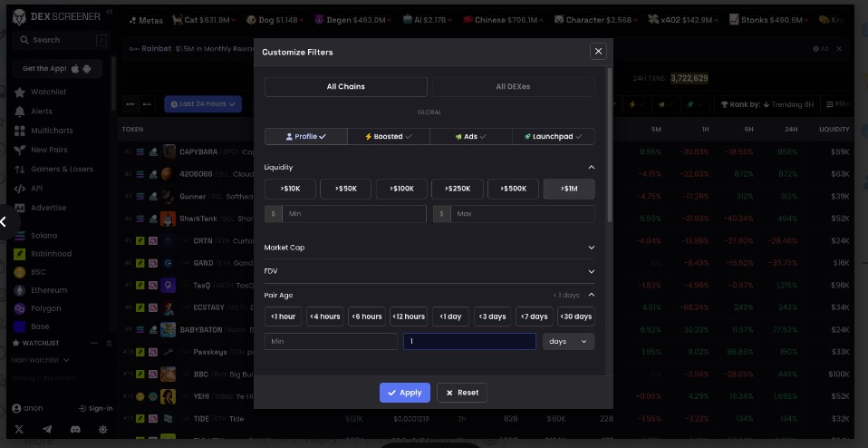This screenshot has height=448, width=868.
Task: Pick the <1 hour pair age preset
Action: pyautogui.click(x=283, y=317)
